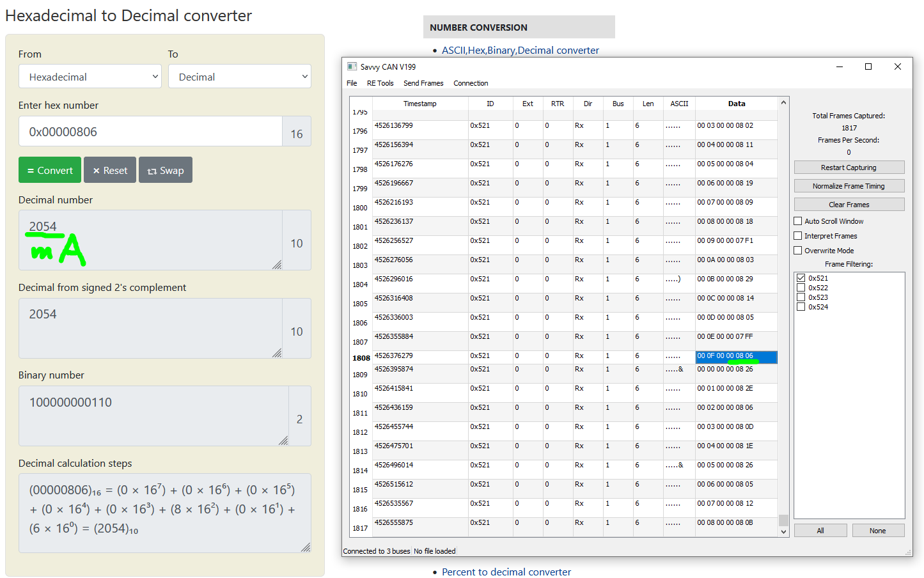Viewport: 924px width, 578px height.
Task: Click the hex number input field
Action: (x=150, y=132)
